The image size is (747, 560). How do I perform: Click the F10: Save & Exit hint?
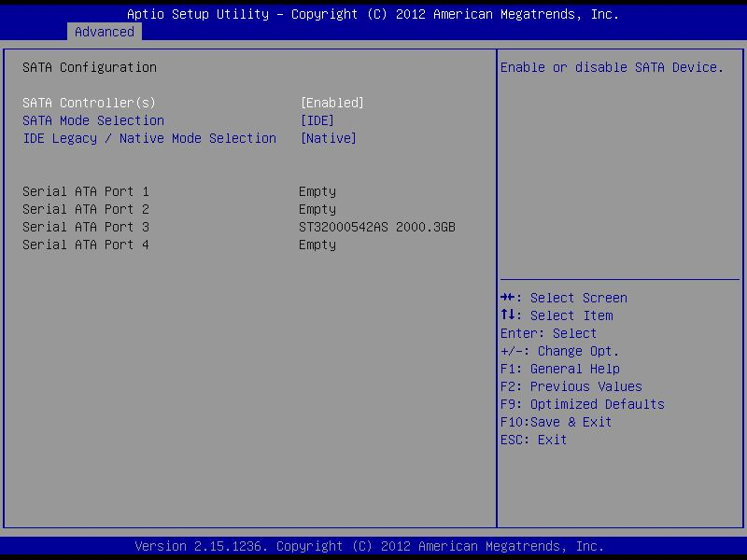click(x=557, y=422)
